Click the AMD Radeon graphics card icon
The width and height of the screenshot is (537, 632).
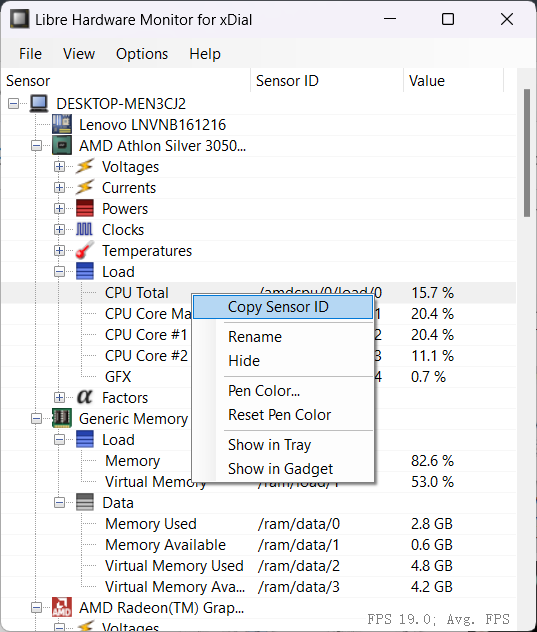tap(62, 607)
